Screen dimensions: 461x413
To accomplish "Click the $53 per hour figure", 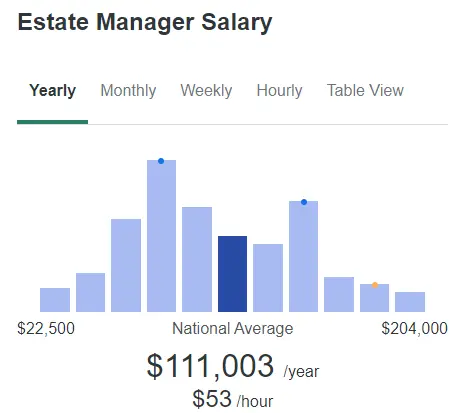I will pyautogui.click(x=232, y=399).
